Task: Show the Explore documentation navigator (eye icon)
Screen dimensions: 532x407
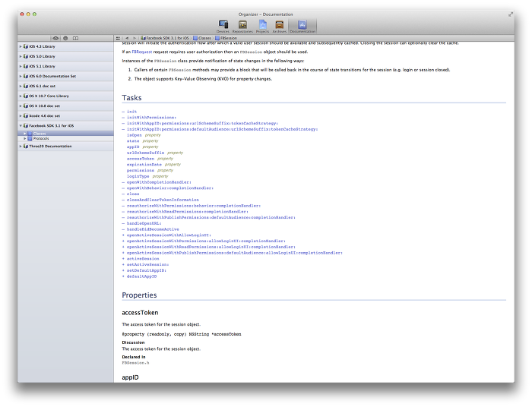Action: (55, 38)
